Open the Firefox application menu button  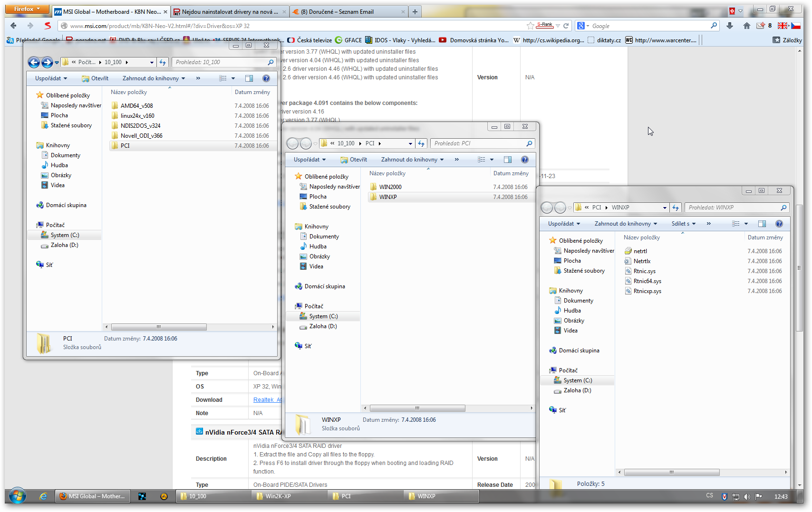[27, 9]
